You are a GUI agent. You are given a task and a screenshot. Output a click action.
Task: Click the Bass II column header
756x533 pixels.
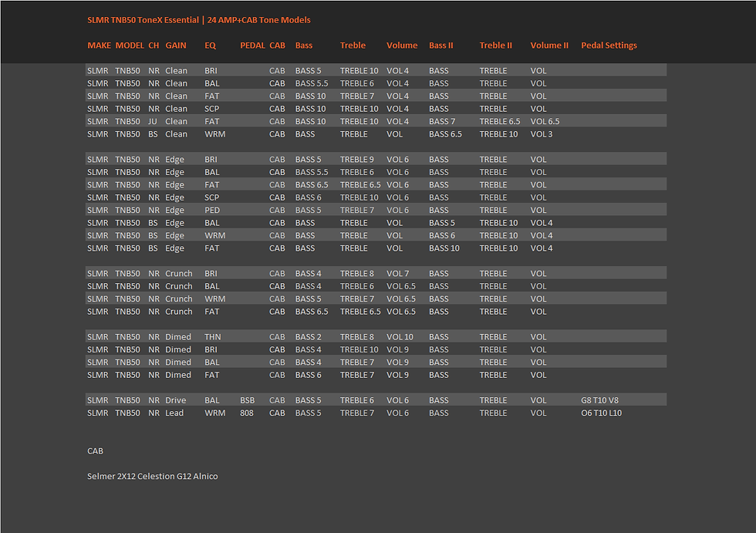click(440, 46)
